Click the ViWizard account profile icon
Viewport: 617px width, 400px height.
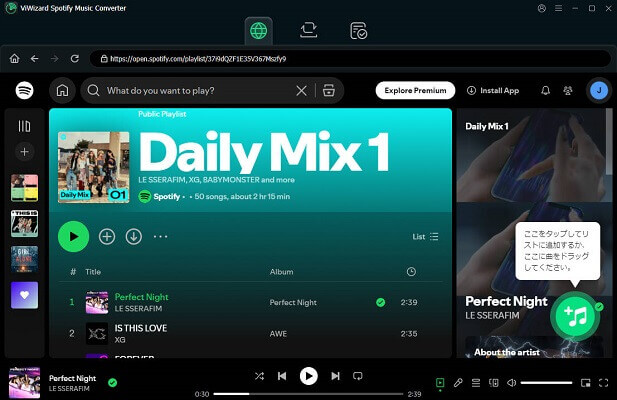[542, 8]
